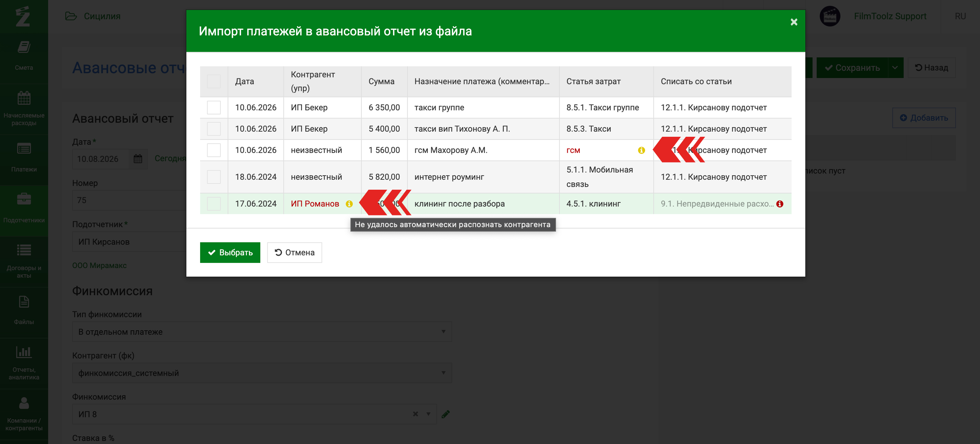
Task: Open the FilmToolz Support user menu
Action: [x=890, y=16]
